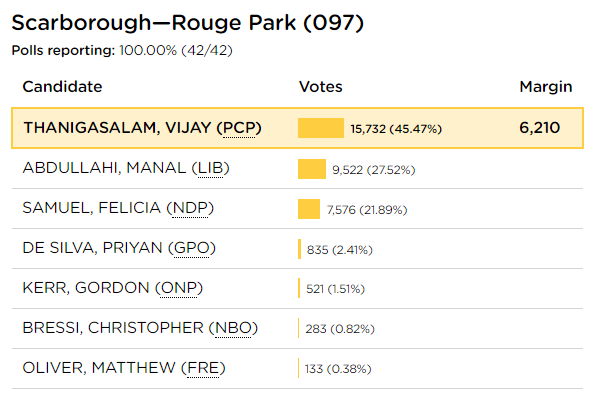The height and width of the screenshot is (410, 597).
Task: Click the Votes column header
Action: [321, 87]
